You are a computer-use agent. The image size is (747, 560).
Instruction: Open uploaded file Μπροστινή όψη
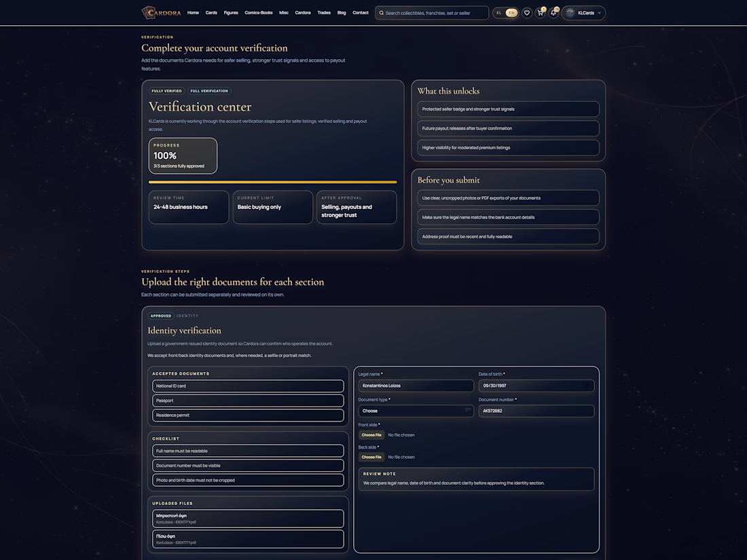pyautogui.click(x=248, y=519)
